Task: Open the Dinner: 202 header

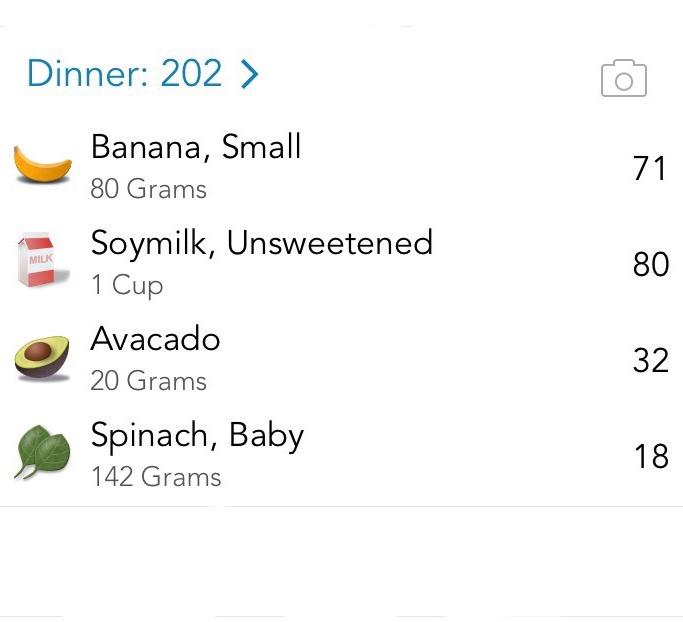Action: point(125,74)
